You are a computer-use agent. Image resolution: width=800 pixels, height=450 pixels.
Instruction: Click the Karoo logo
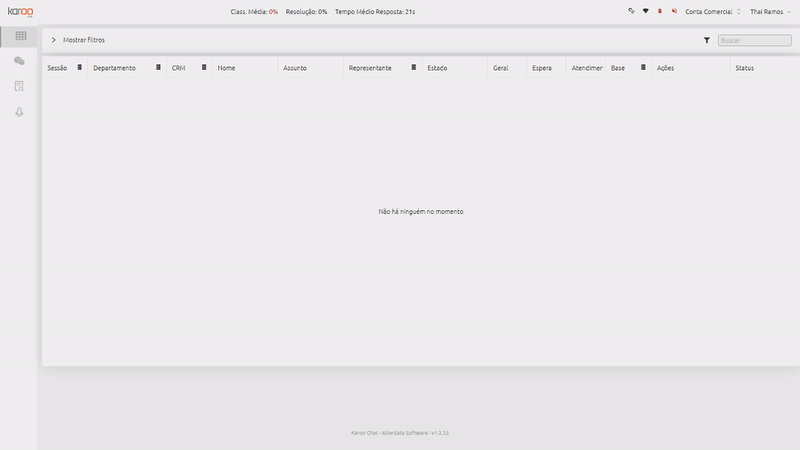pos(20,12)
